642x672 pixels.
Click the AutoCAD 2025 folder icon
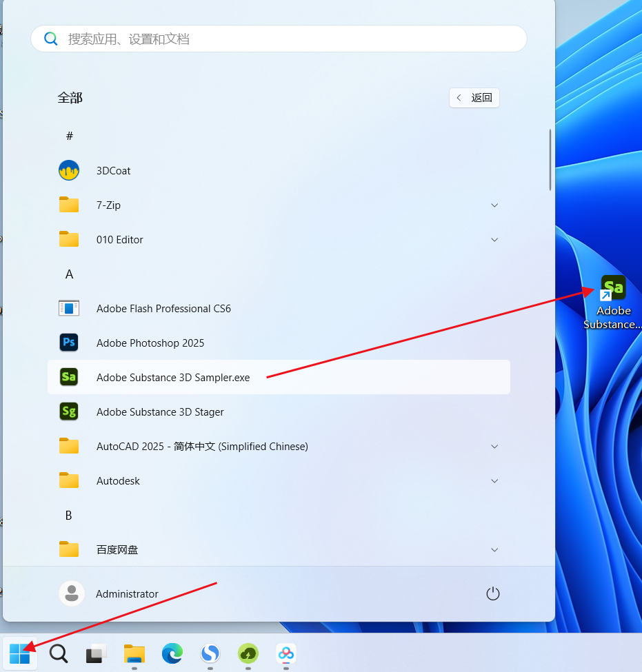click(69, 446)
